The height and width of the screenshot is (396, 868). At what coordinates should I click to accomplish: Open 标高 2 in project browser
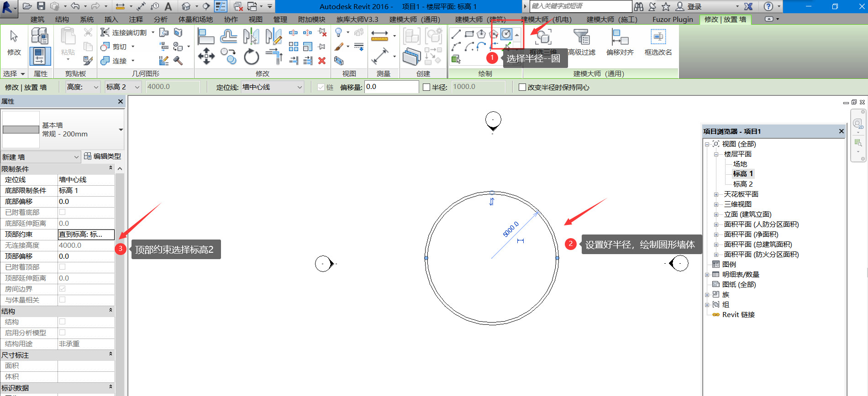[743, 184]
